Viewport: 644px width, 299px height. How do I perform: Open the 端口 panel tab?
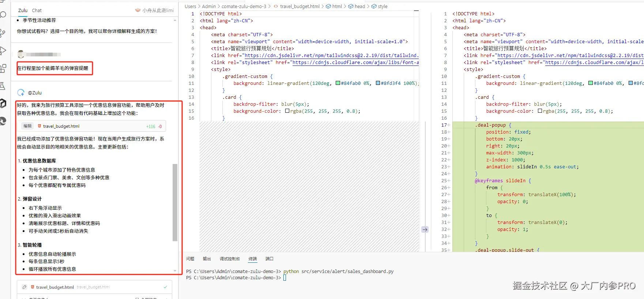click(270, 259)
